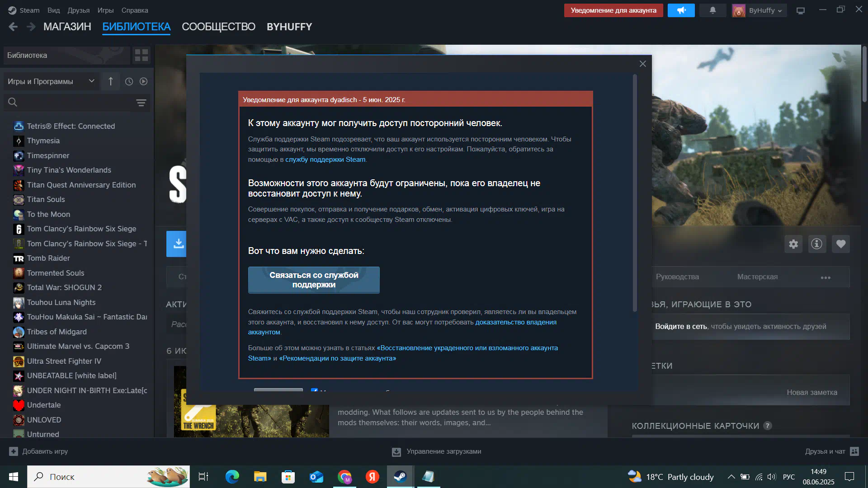Click the red Уведомление для аккаунта button

[x=613, y=10]
